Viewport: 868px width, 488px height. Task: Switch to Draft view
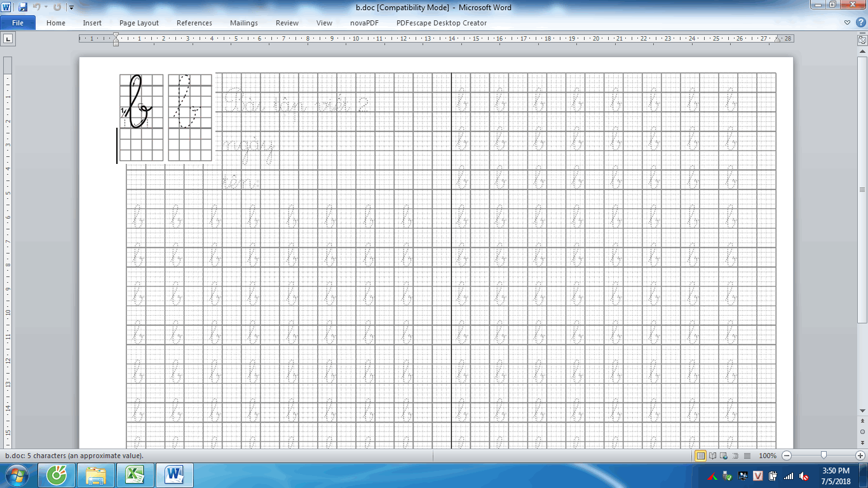747,456
